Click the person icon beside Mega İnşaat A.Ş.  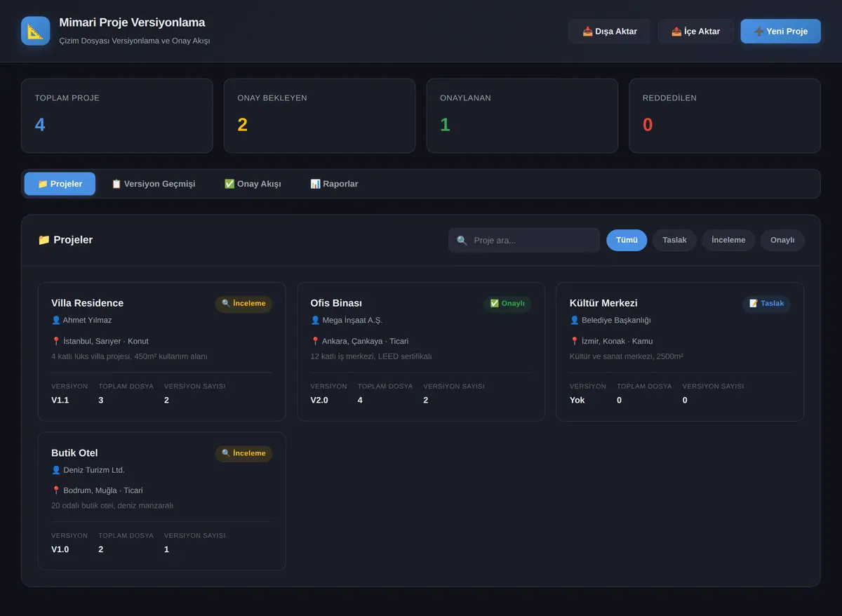[x=315, y=320]
